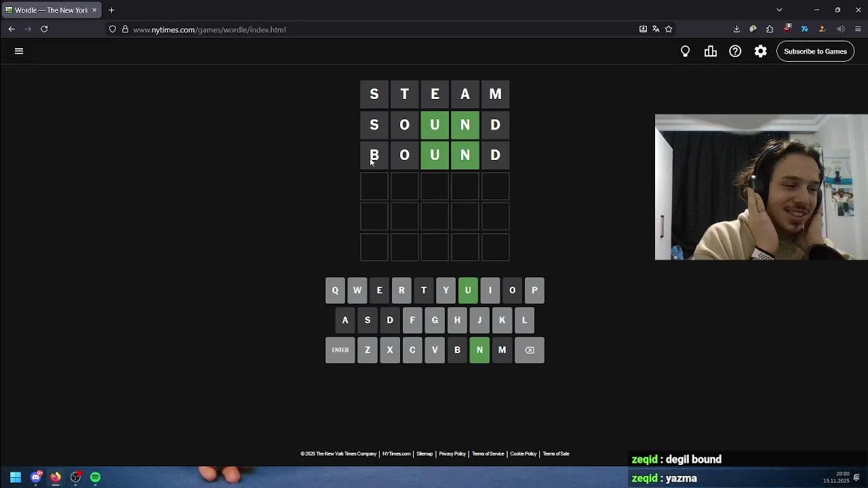Click the grayed-out speaker extension icon
868x488 pixels.
841,29
